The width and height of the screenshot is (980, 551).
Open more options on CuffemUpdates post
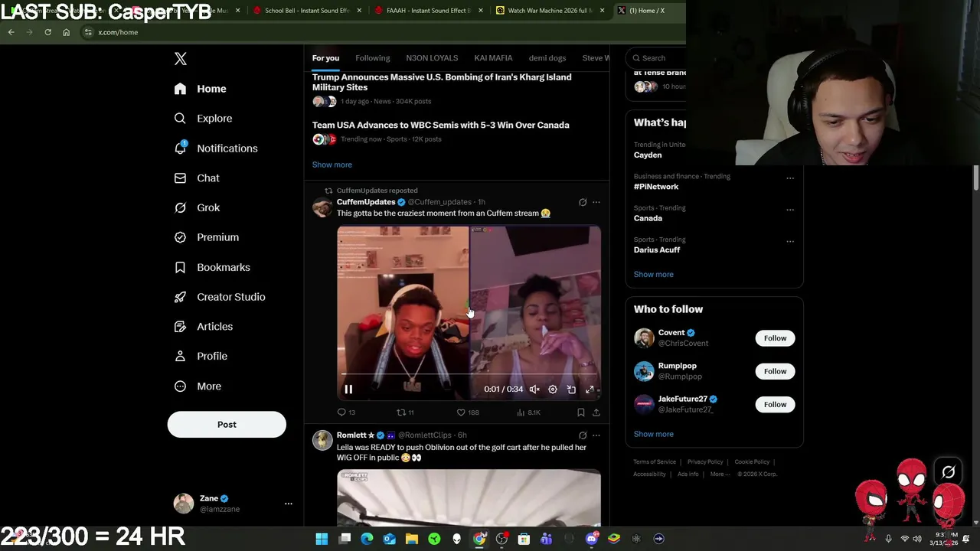pos(596,203)
